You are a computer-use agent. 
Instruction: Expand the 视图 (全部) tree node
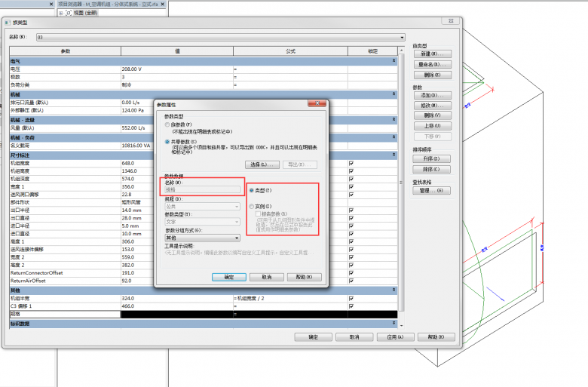(60, 13)
